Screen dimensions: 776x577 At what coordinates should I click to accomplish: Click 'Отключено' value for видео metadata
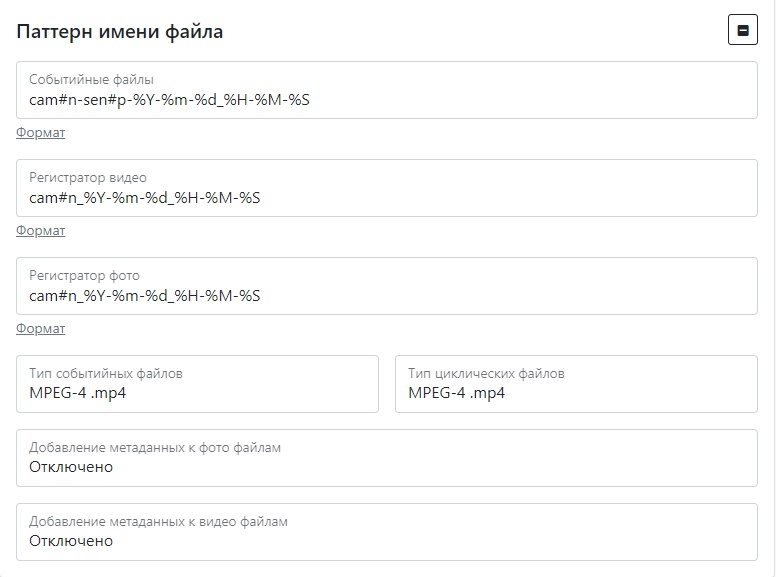pyautogui.click(x=71, y=541)
